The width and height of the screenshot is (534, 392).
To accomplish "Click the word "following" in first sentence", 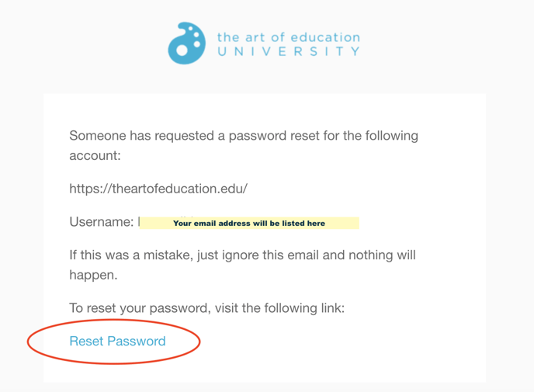I will coord(392,136).
